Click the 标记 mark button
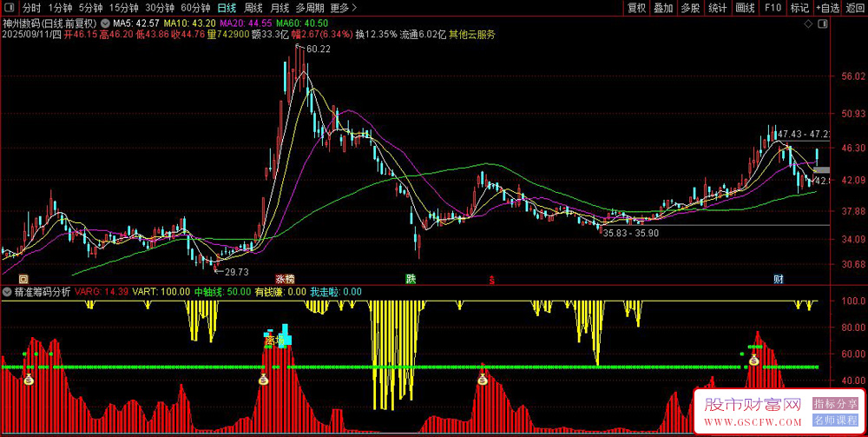868x437 pixels. pyautogui.click(x=799, y=8)
